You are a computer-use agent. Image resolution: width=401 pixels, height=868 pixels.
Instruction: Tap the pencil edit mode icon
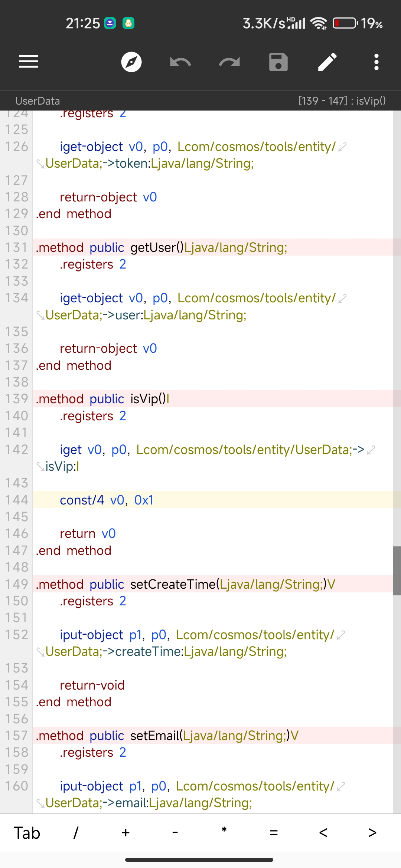(327, 62)
